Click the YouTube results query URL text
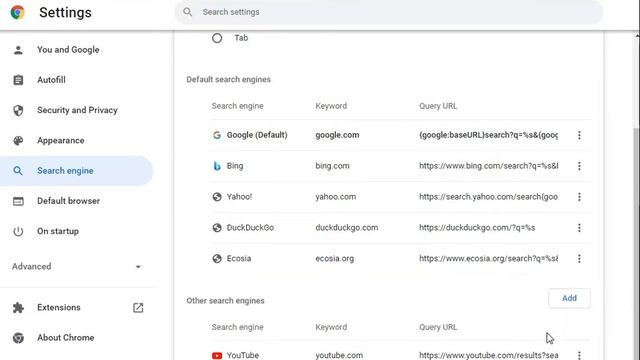 pos(489,356)
